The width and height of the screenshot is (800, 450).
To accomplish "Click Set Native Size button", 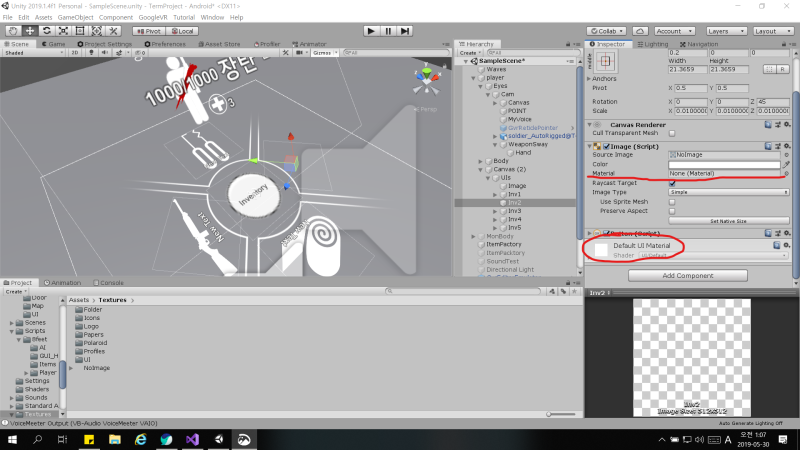I will click(x=729, y=221).
